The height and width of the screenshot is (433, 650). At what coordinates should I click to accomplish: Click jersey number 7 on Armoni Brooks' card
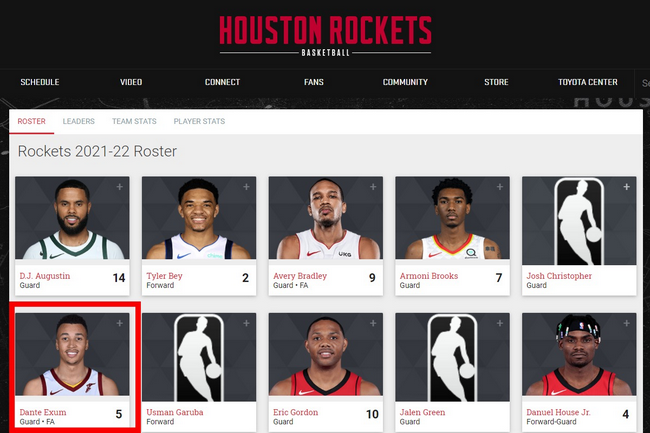tap(499, 278)
